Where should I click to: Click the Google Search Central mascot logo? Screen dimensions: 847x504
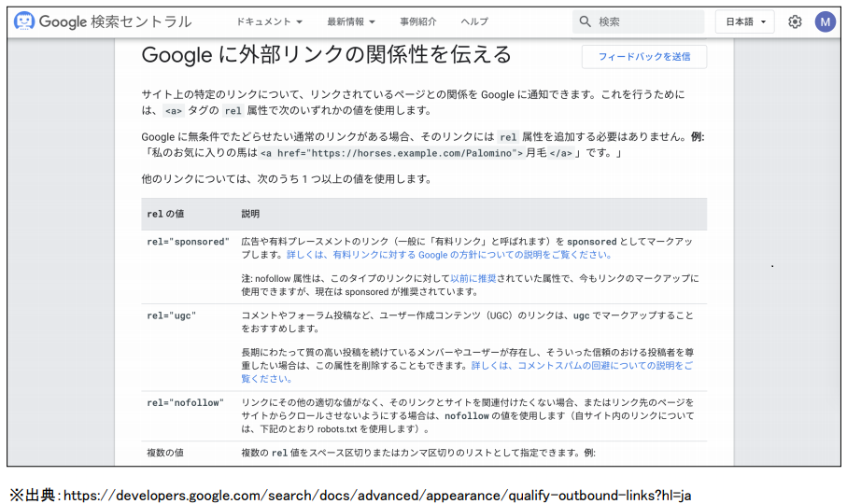(x=23, y=21)
